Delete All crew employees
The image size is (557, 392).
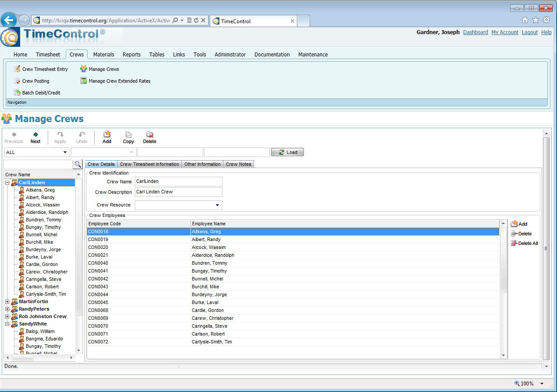tap(524, 243)
